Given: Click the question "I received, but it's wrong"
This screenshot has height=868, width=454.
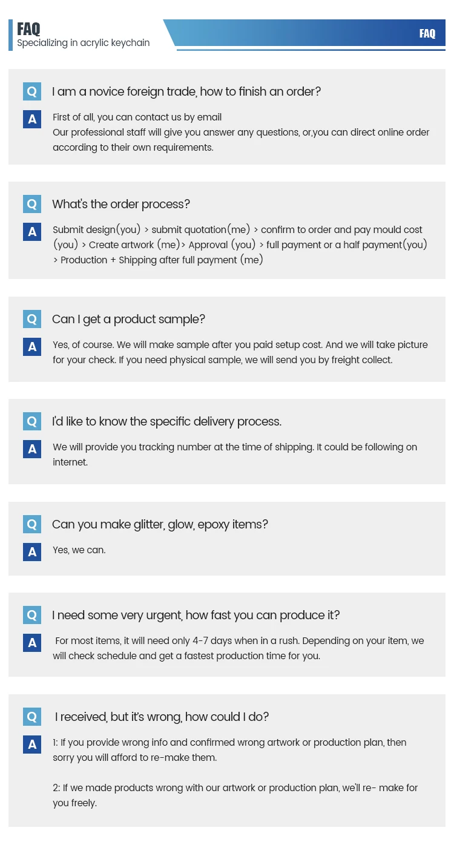Looking at the screenshot, I should click(162, 717).
